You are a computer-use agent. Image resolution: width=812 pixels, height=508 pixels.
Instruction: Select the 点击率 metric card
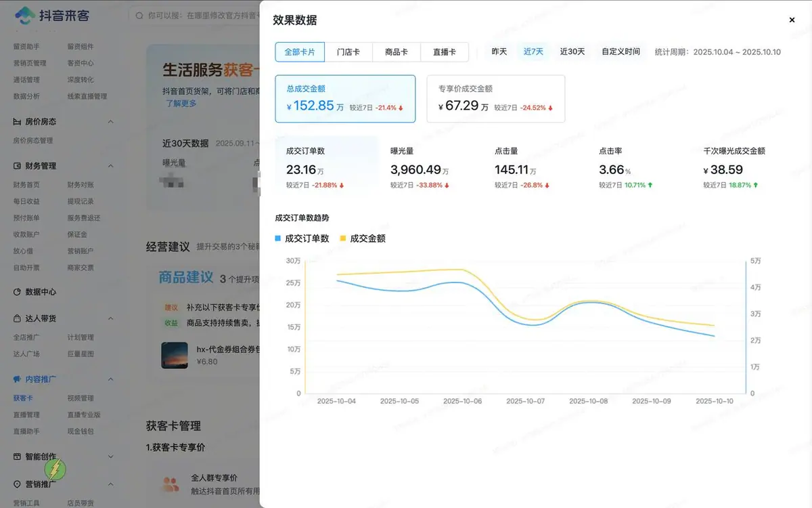(639, 167)
